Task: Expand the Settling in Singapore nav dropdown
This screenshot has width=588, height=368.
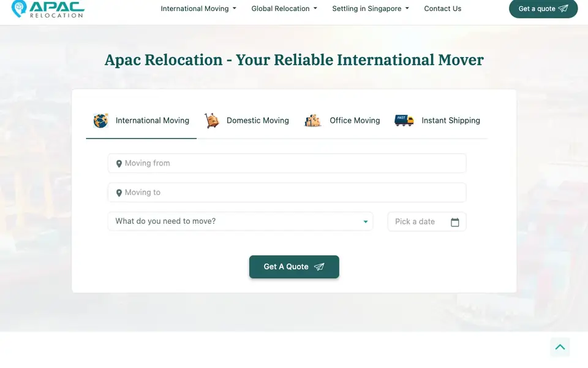Action: pyautogui.click(x=371, y=9)
